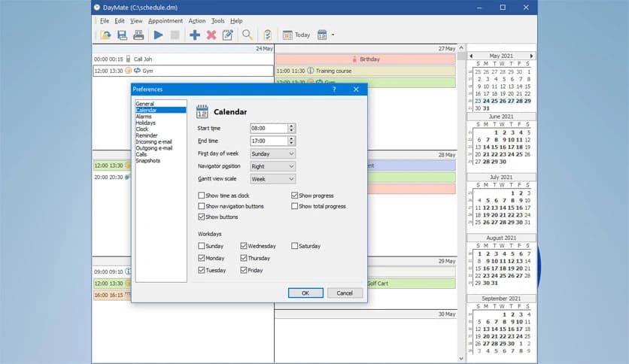Select General in Preferences list
Image resolution: width=629 pixels, height=364 pixels.
click(x=144, y=104)
